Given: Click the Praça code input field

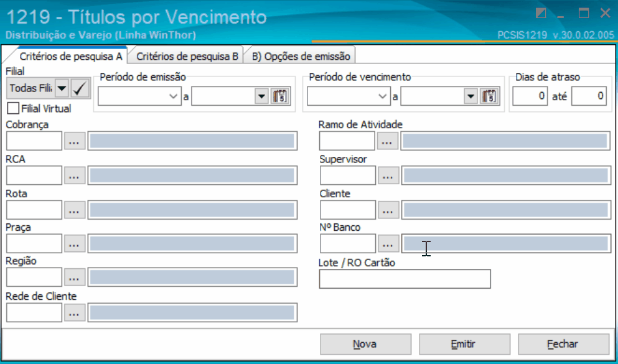Looking at the screenshot, I should pos(34,244).
